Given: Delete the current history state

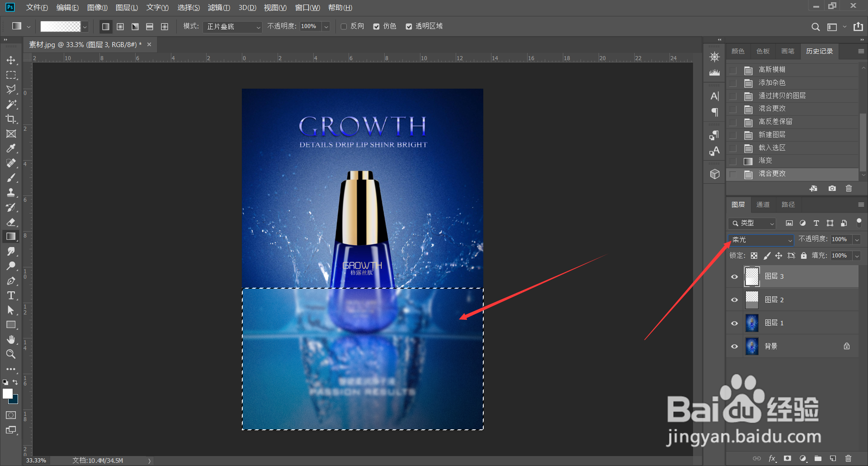Looking at the screenshot, I should click(x=849, y=188).
